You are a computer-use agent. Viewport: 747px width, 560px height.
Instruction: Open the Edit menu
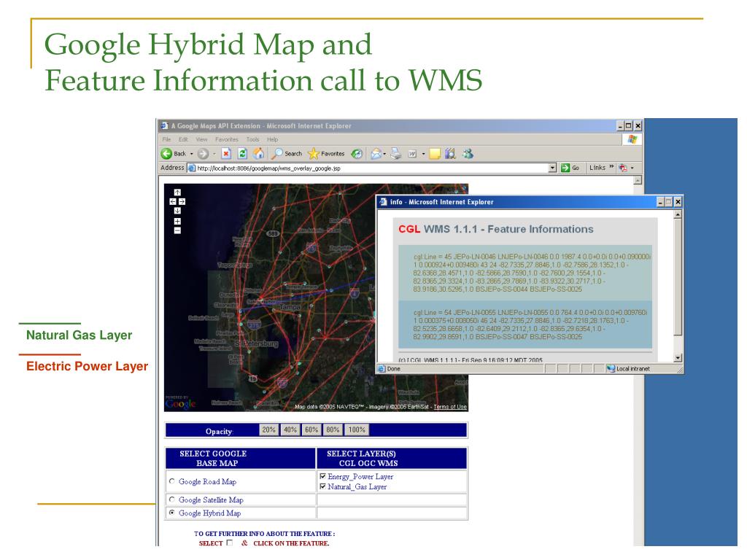point(183,139)
